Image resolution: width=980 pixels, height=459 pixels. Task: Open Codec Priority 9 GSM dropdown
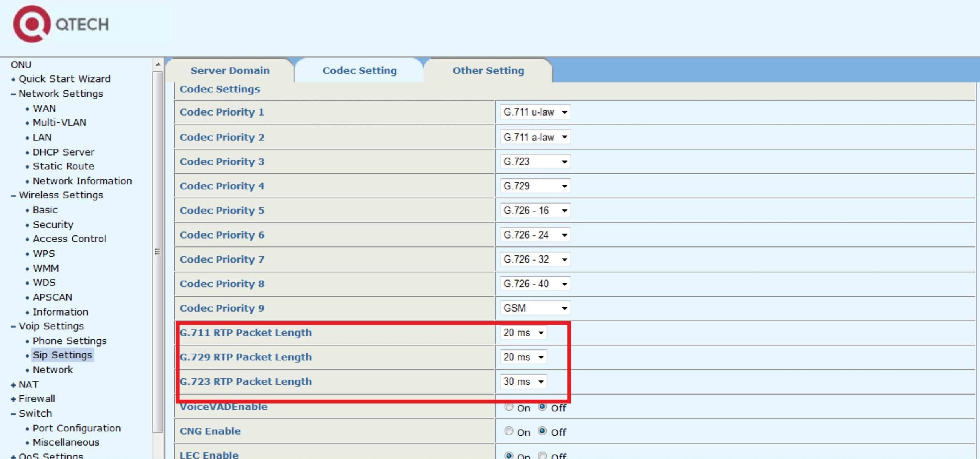[535, 308]
